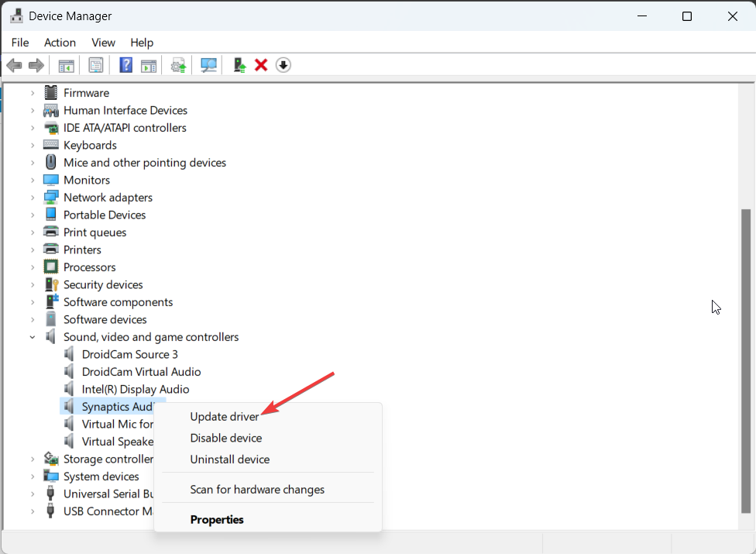Select the Synaptics Audio device row

pos(113,407)
